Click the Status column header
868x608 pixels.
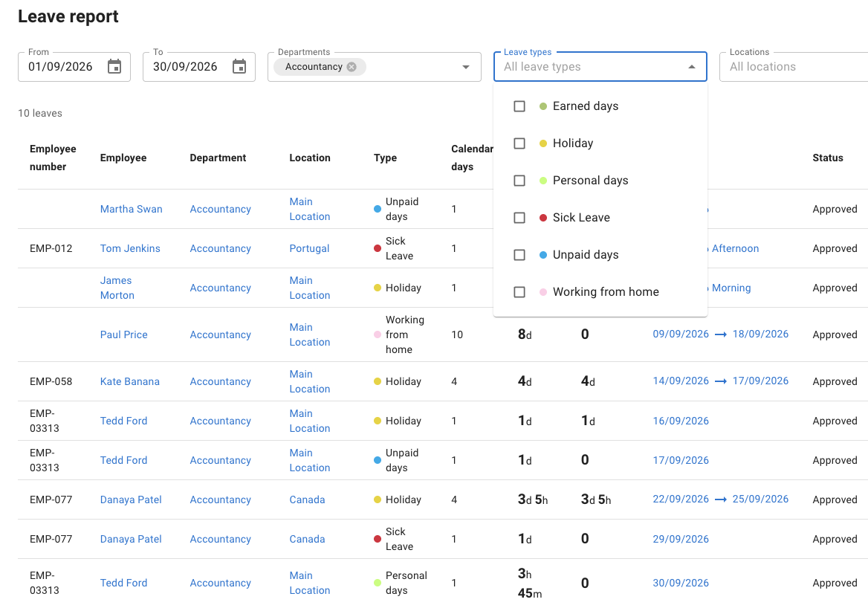(828, 158)
